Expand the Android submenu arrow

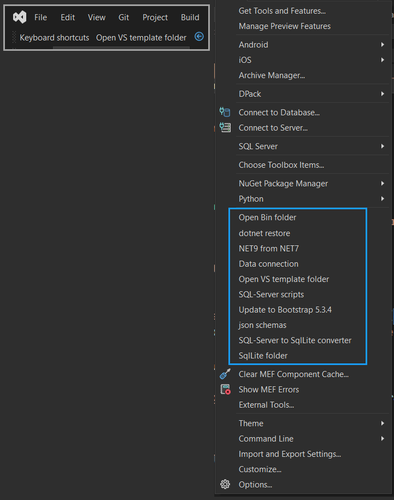[382, 44]
